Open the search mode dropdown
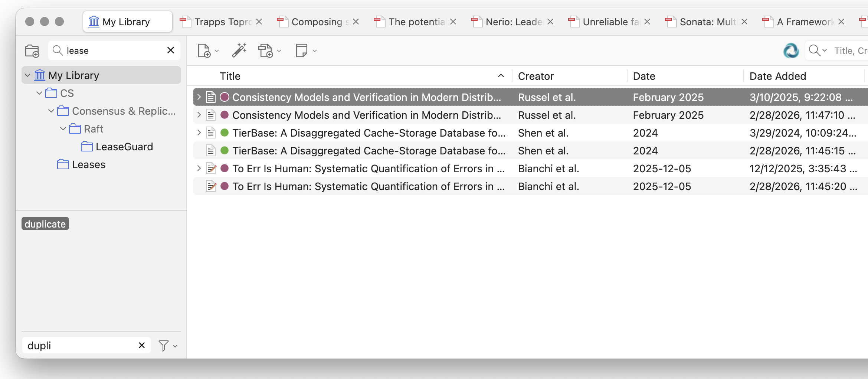 pos(818,50)
